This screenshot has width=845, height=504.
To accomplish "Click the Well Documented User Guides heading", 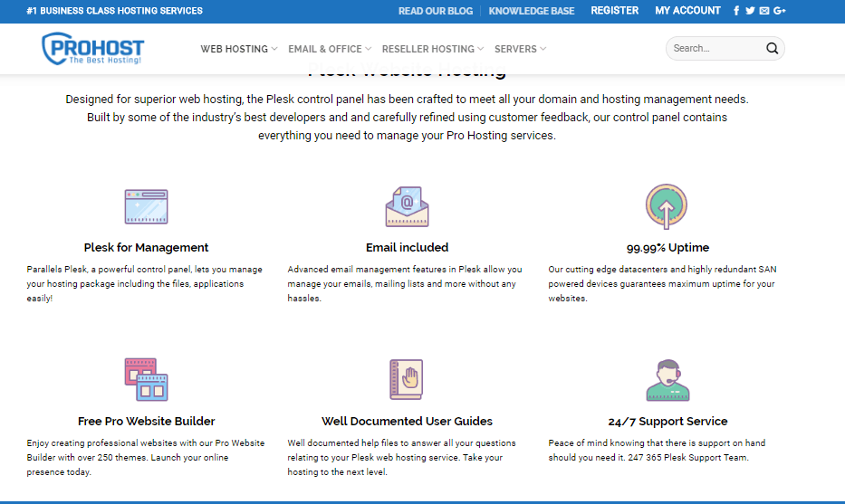I will pos(407,421).
